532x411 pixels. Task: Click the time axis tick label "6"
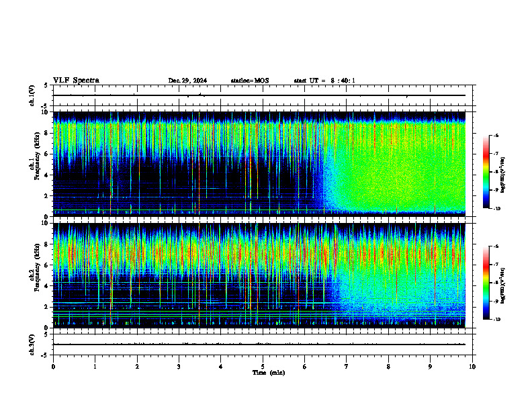click(x=305, y=367)
